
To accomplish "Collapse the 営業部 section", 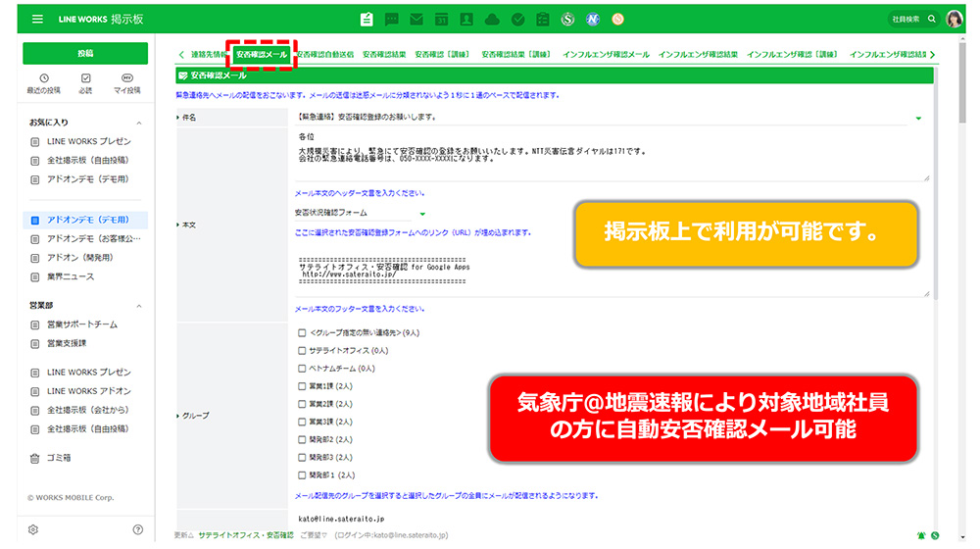I will pyautogui.click(x=139, y=306).
